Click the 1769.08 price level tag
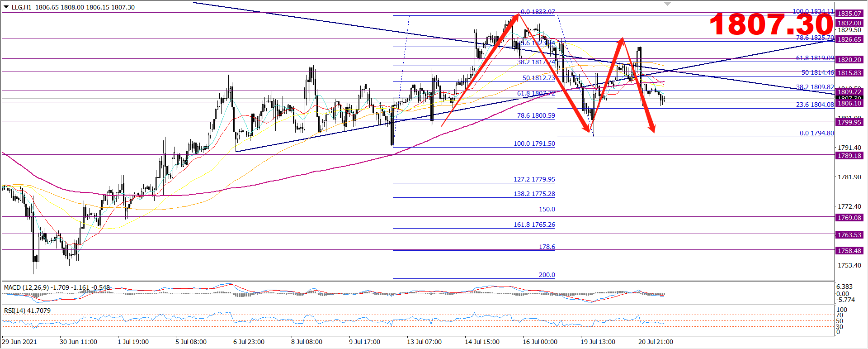 pos(849,218)
